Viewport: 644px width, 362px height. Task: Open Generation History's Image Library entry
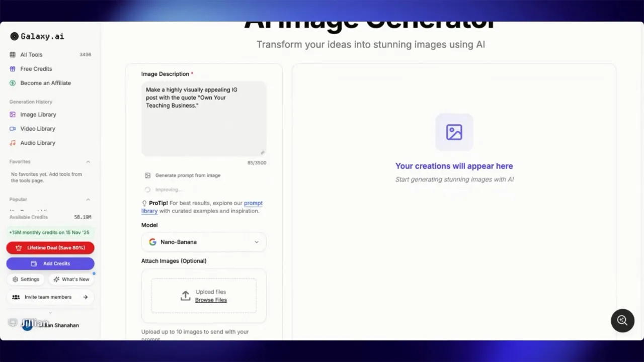coord(38,114)
